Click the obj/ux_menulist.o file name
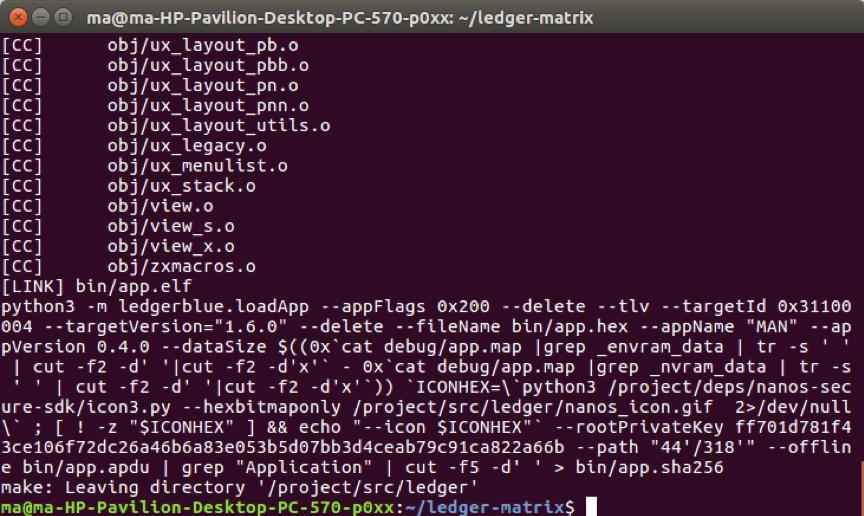The width and height of the screenshot is (864, 516). click(197, 166)
